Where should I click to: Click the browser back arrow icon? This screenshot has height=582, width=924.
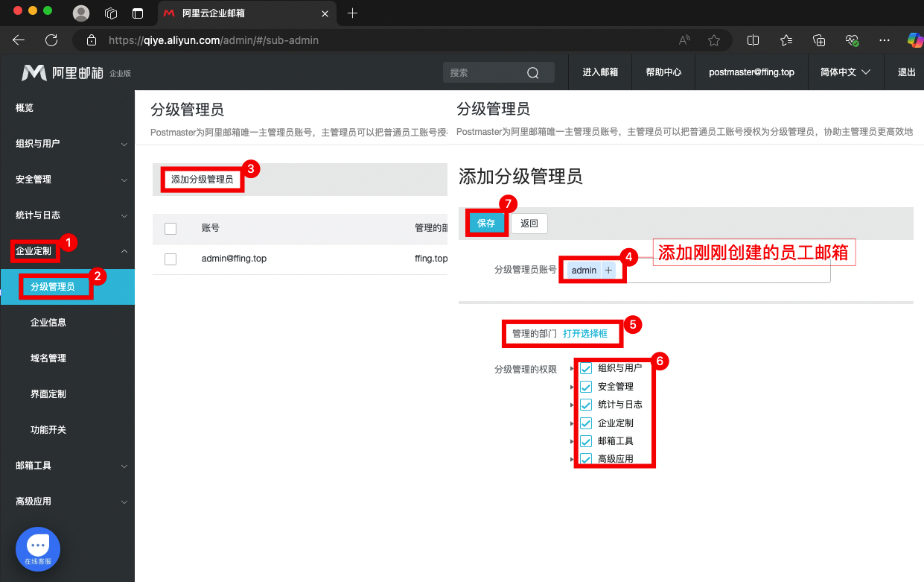click(19, 40)
